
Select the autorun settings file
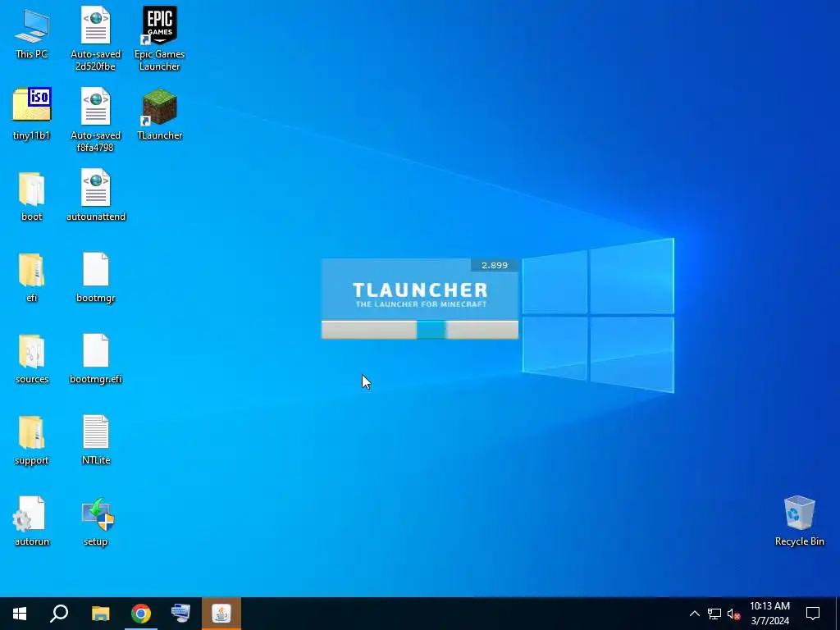pyautogui.click(x=32, y=521)
